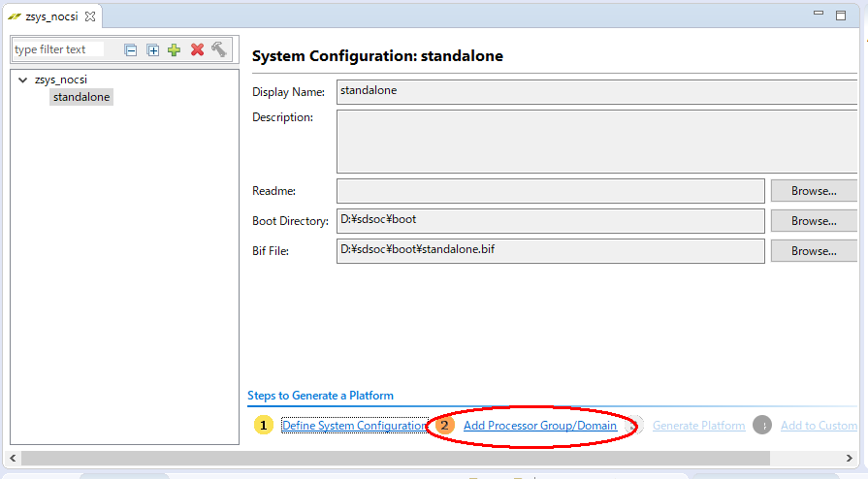The image size is (868, 479).
Task: Open the Add Processor Group/Domain link
Action: [x=540, y=426]
